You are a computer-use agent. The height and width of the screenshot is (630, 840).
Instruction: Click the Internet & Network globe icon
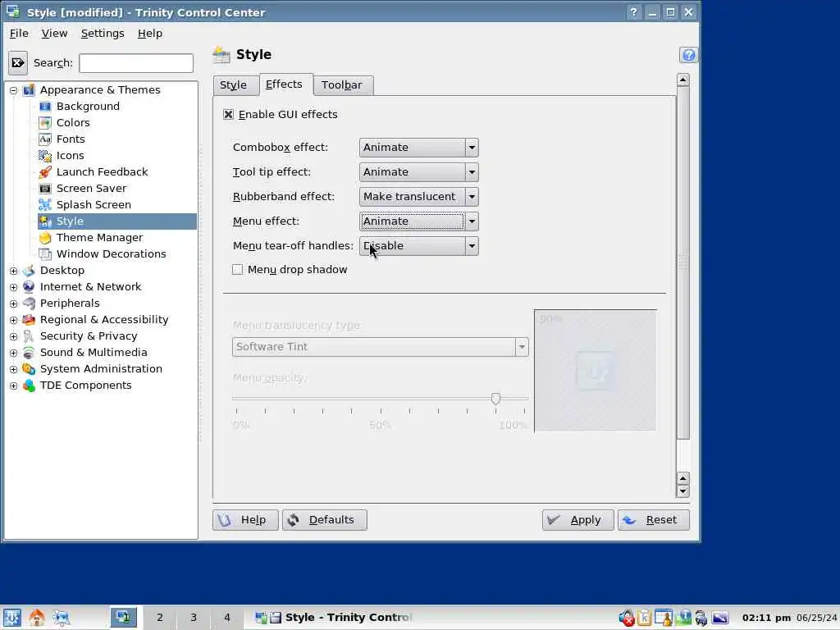coord(29,287)
